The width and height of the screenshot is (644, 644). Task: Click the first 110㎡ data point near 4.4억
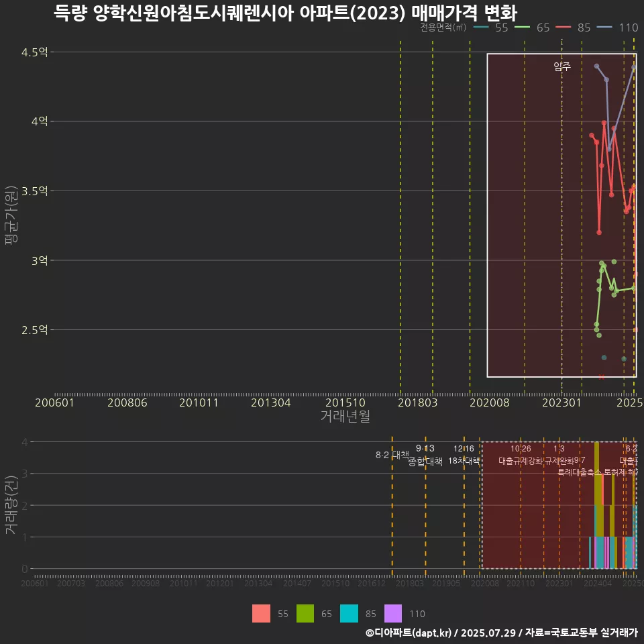596,66
